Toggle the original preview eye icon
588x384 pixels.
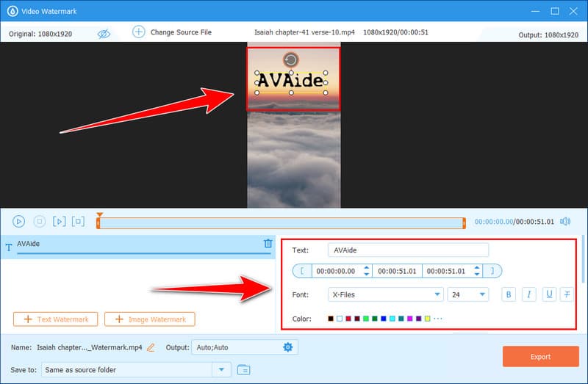(104, 34)
